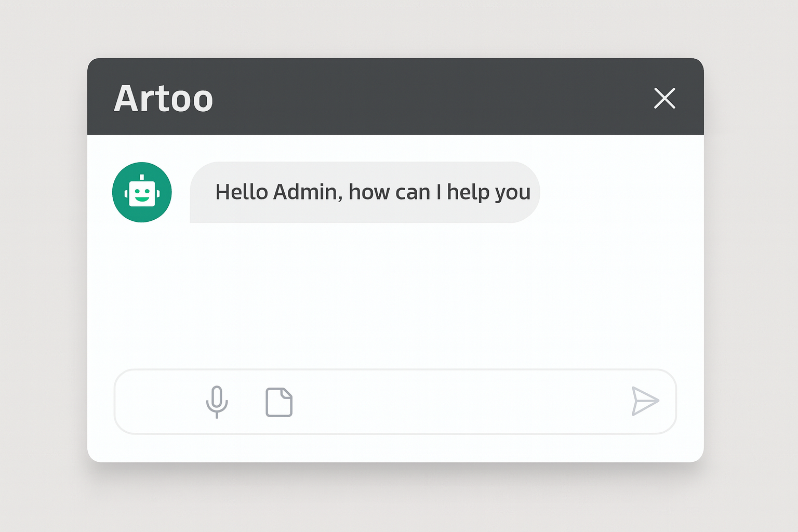Click the microphone voice input icon
798x532 pixels.
pyautogui.click(x=217, y=401)
